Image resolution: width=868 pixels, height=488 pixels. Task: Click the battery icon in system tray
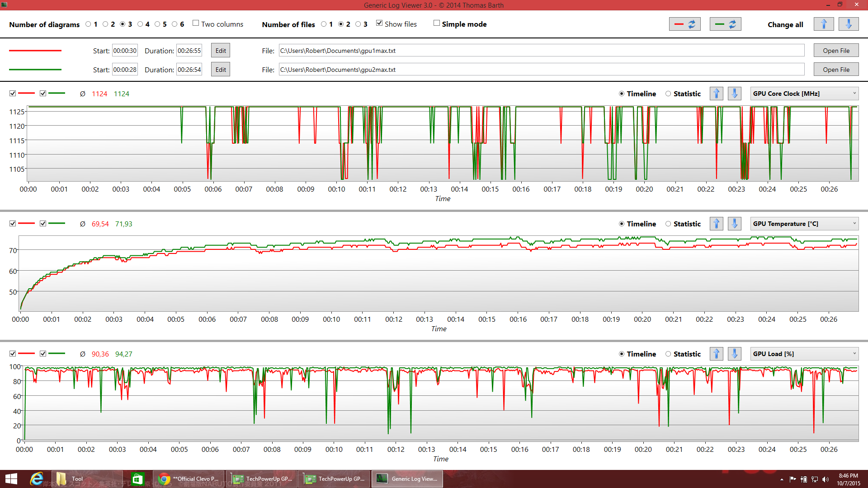[804, 479]
